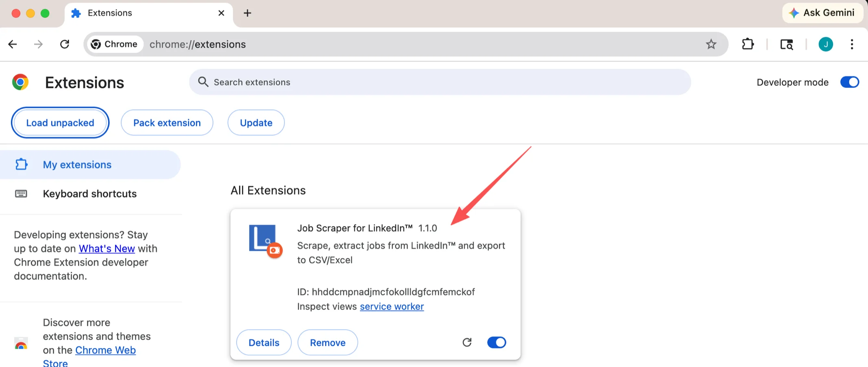This screenshot has height=367, width=868.
Task: Open the profile avatar J
Action: [825, 44]
